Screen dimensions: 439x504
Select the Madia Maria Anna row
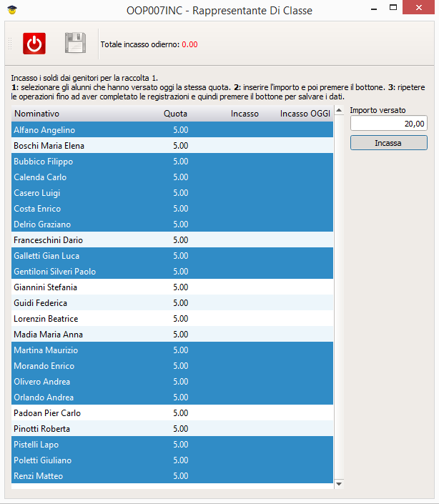coord(172,335)
